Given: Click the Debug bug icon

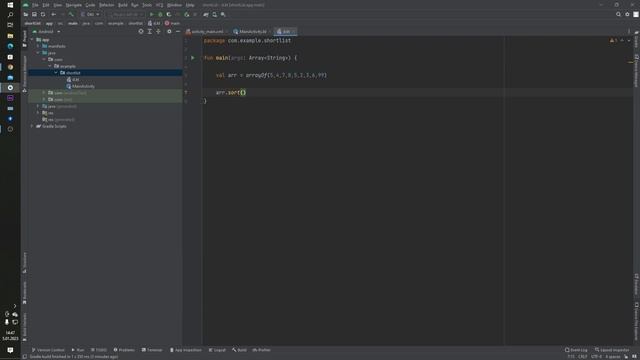Looking at the screenshot, I should pos(160,14).
